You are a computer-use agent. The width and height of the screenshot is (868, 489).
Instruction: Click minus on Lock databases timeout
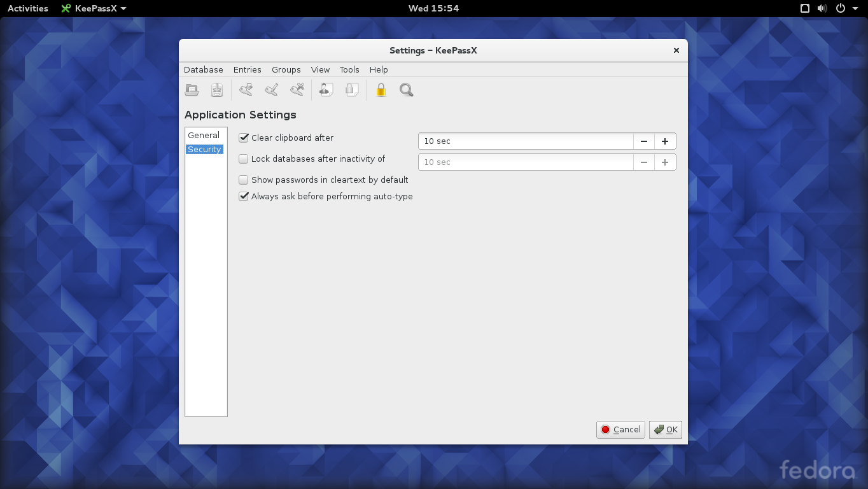coord(644,162)
